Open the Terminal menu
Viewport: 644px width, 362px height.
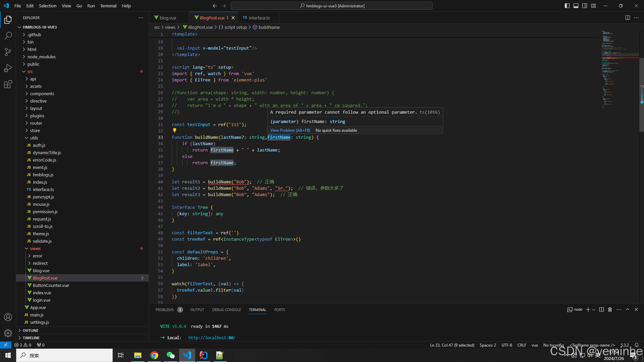(x=108, y=6)
